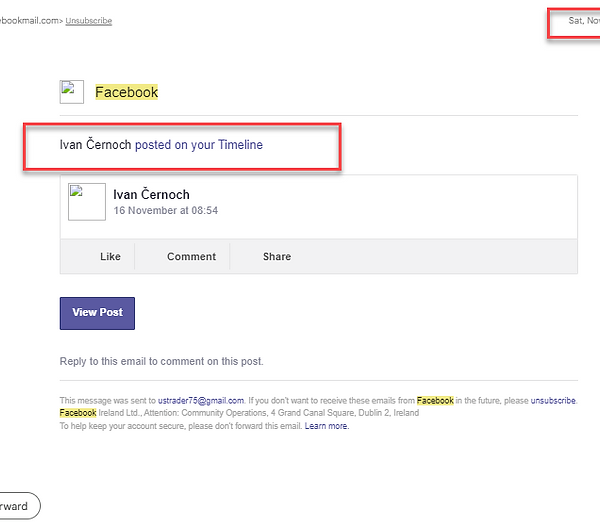Click the ustrader75@gmail.com email link
The height and width of the screenshot is (527, 600).
pos(201,400)
